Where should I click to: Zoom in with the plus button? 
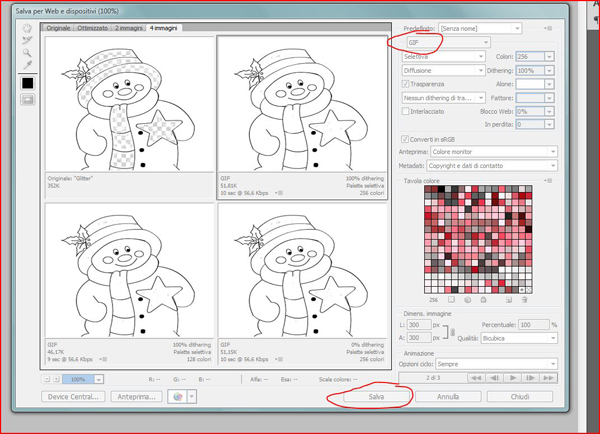click(x=56, y=379)
